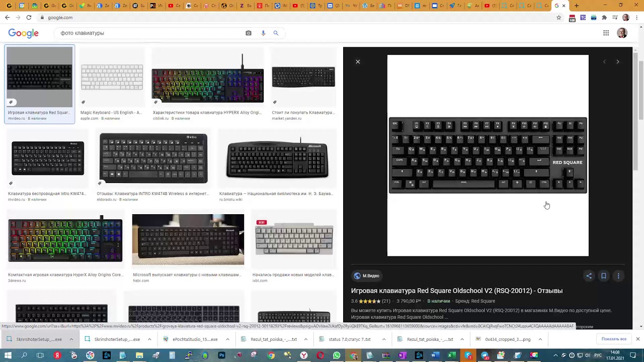Screen dimensions: 644x362
Task: Close the downloads bar
Action: coord(638,339)
